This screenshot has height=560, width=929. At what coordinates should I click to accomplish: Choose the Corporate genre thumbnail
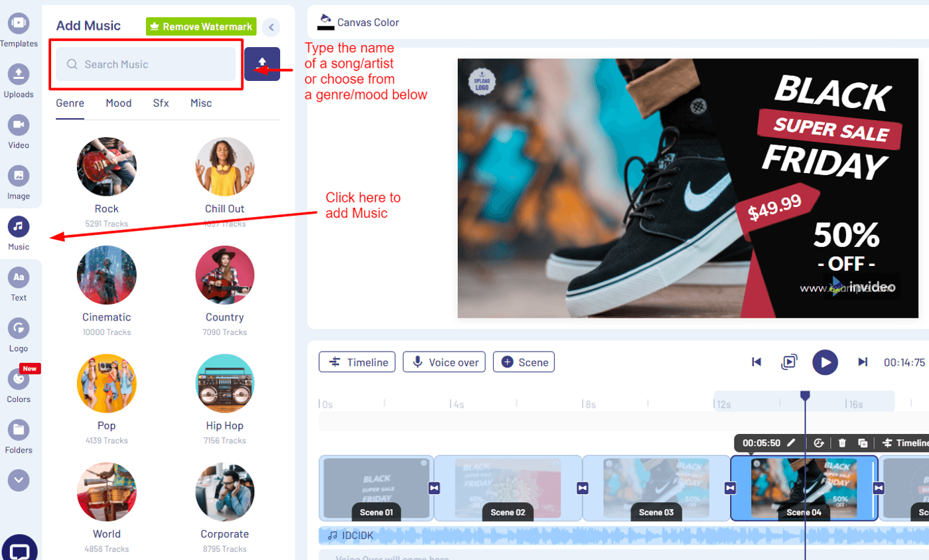[225, 492]
